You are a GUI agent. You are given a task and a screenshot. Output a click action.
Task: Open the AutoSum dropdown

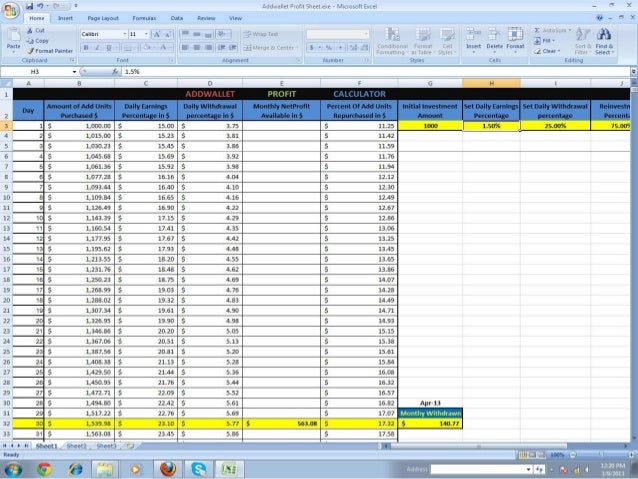click(x=570, y=31)
